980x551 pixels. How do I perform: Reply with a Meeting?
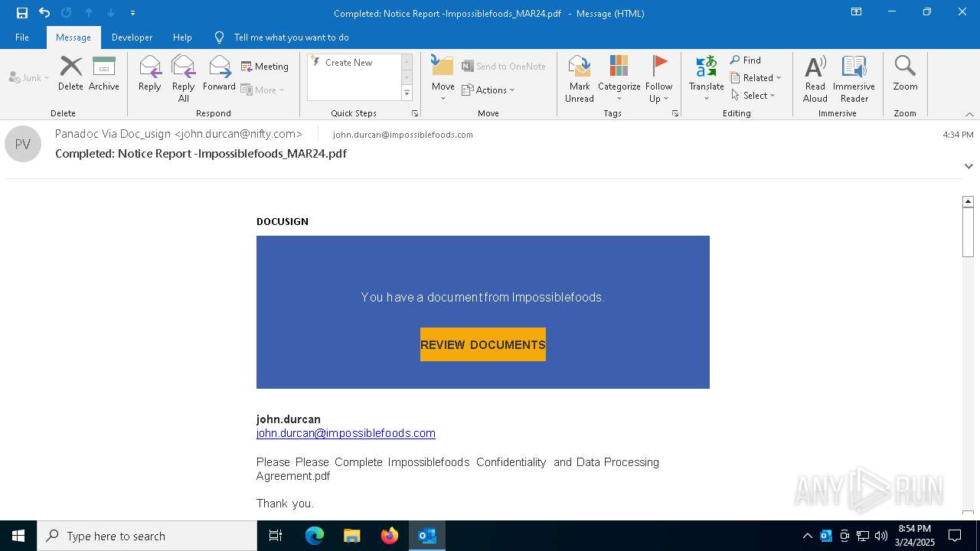click(x=265, y=67)
